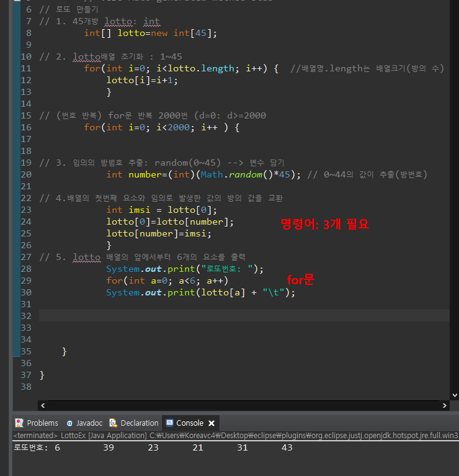This screenshot has width=459, height=476.
Task: Click line number 16 in the gutter
Action: click(x=26, y=127)
